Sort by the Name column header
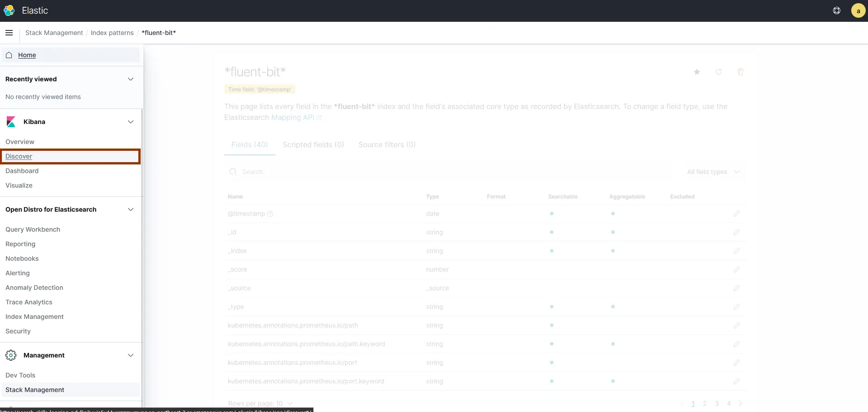The image size is (868, 412). 235,197
